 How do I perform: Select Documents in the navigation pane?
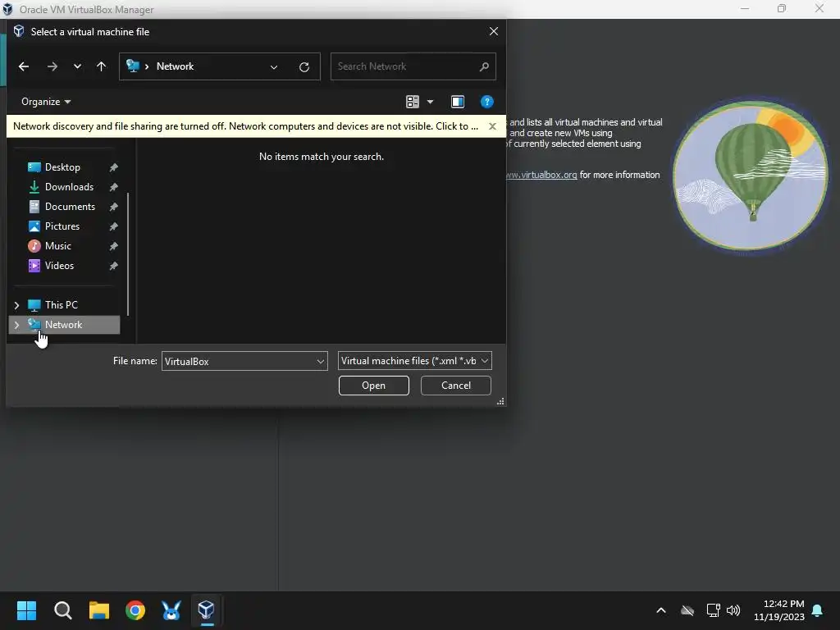tap(70, 207)
